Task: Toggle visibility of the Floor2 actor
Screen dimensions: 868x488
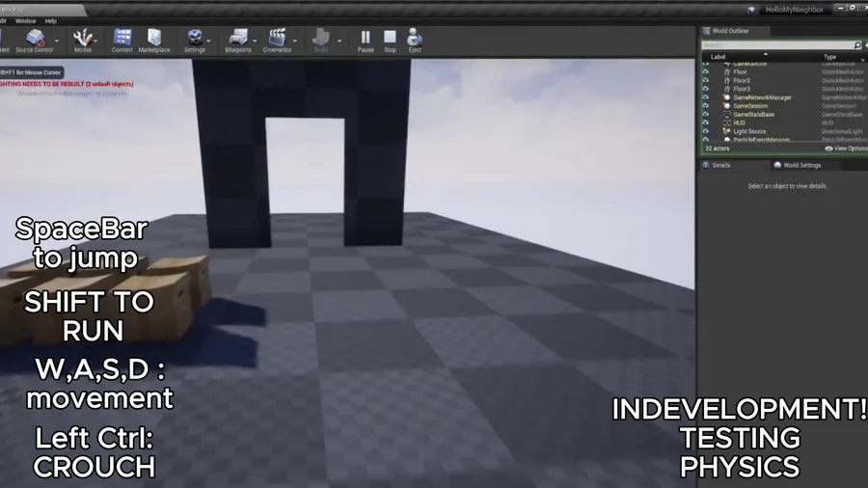Action: click(x=706, y=80)
